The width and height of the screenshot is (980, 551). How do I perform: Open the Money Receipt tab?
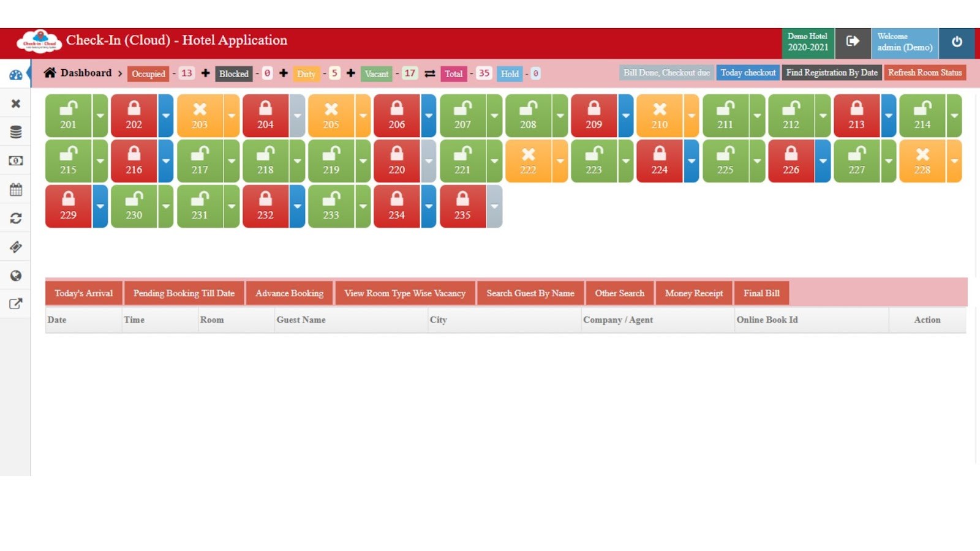tap(694, 293)
